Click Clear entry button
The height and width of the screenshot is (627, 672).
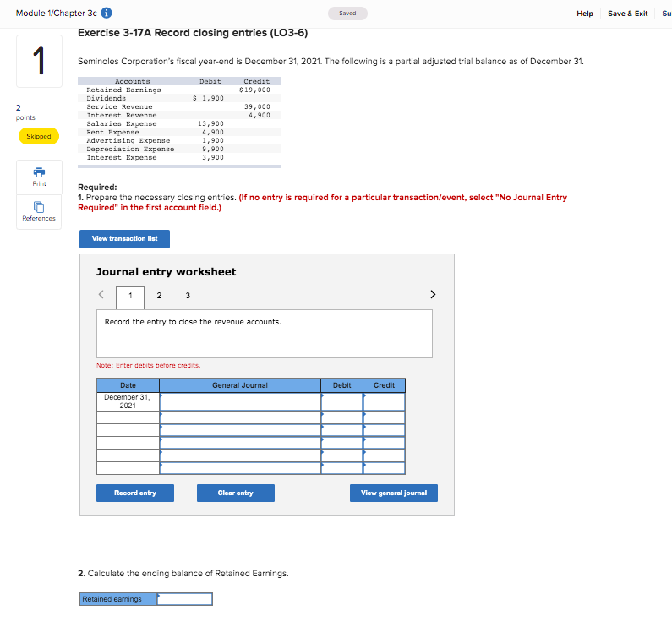[235, 493]
